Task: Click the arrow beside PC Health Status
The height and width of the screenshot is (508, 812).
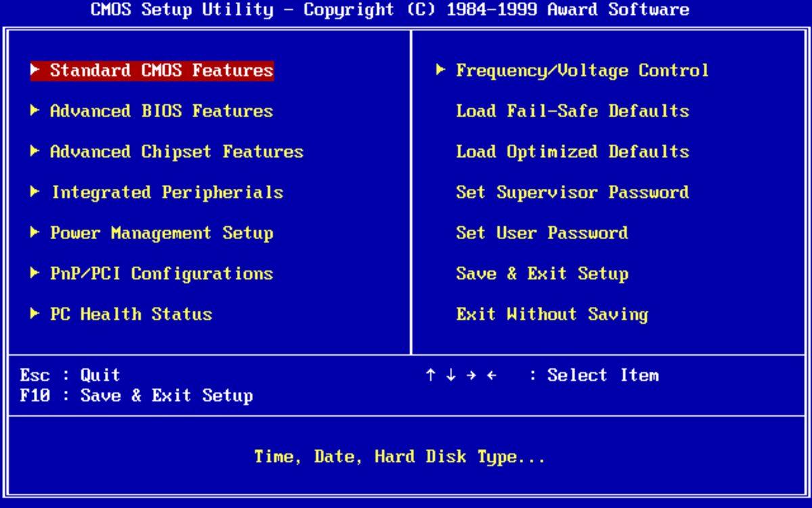Action: point(35,314)
